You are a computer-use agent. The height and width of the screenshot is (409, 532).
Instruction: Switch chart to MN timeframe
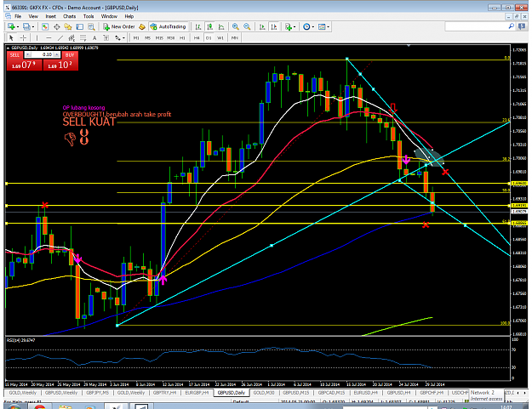(x=234, y=38)
